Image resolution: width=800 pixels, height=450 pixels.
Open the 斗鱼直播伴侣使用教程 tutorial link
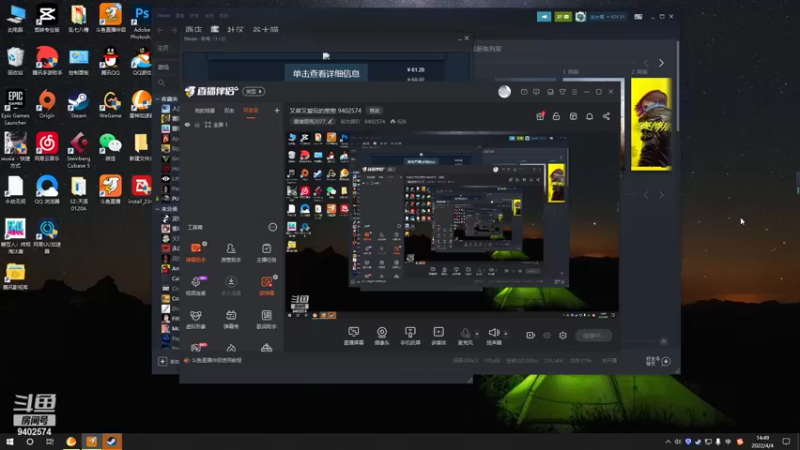coord(216,360)
